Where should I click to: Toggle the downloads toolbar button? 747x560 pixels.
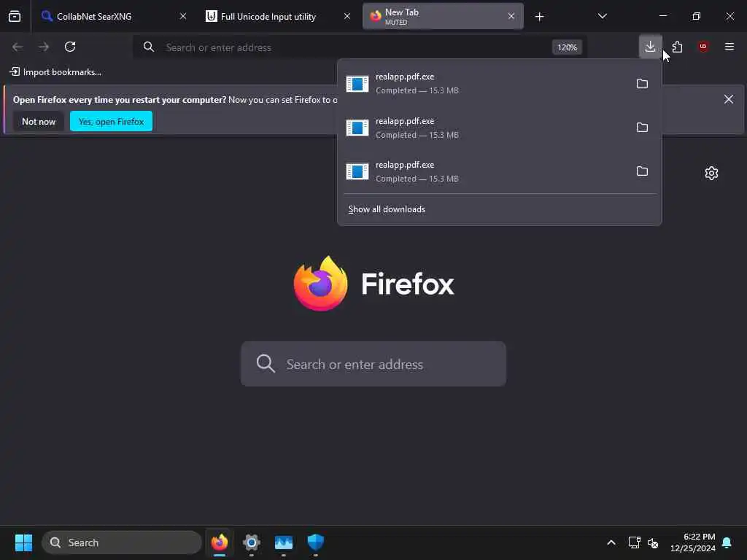click(650, 47)
